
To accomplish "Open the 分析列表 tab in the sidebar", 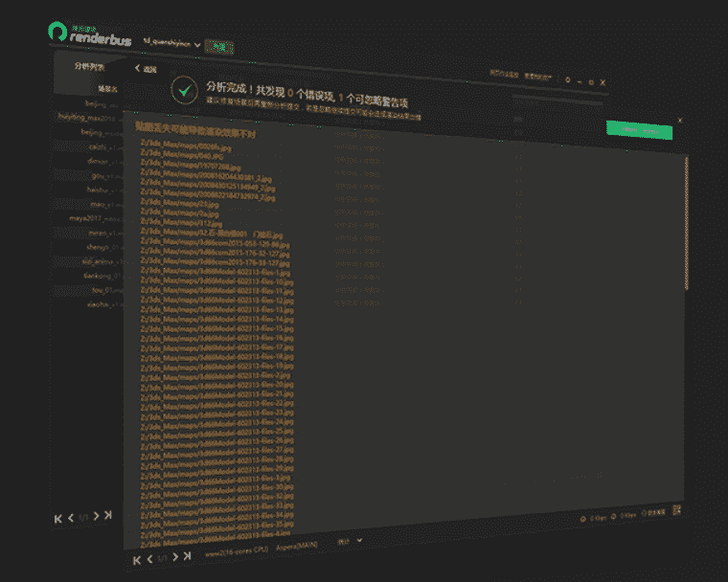I will point(89,67).
